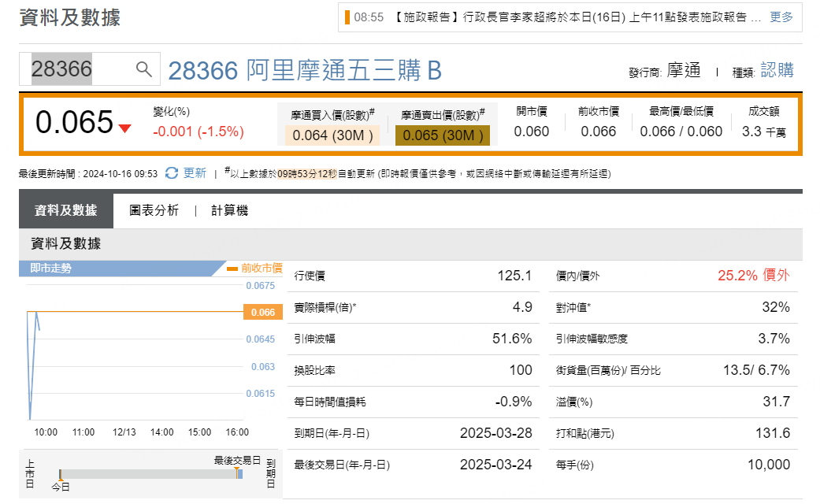Image resolution: width=820 pixels, height=504 pixels.
Task: Click the refresh arrows icon
Action: (x=172, y=173)
